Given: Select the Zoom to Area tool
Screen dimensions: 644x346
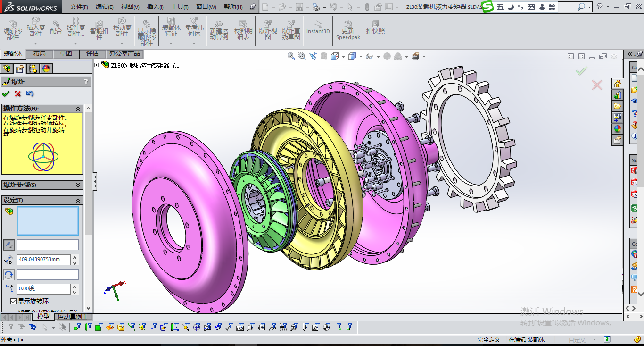Looking at the screenshot, I should tap(302, 56).
